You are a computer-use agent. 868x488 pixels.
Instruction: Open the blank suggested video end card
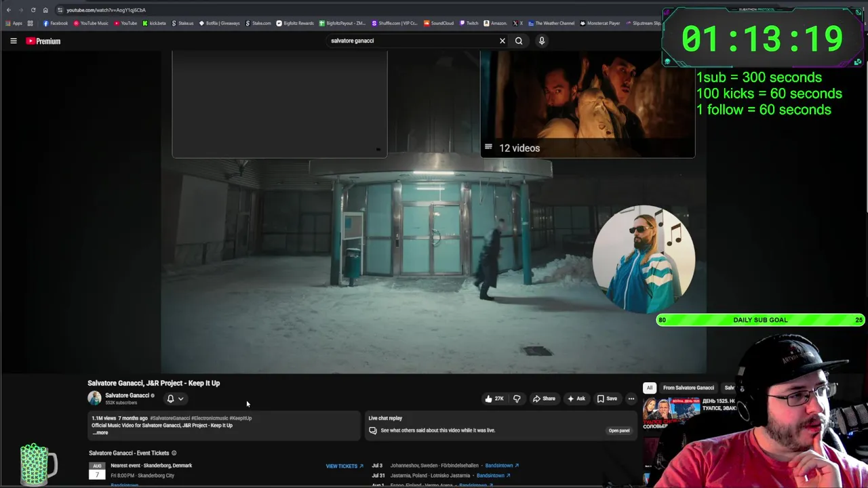click(279, 104)
